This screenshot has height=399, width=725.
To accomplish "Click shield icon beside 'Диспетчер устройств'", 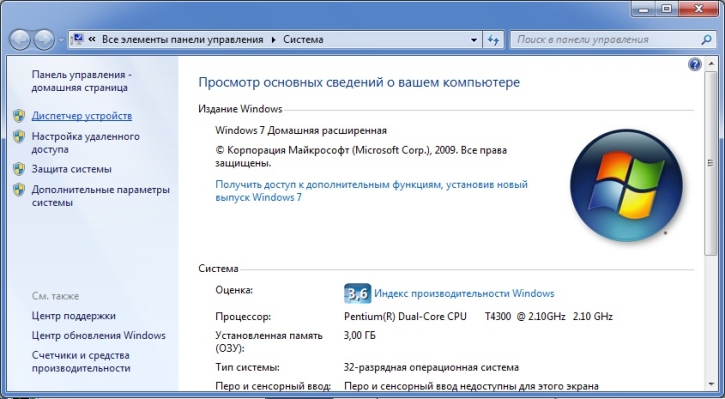I will click(19, 116).
